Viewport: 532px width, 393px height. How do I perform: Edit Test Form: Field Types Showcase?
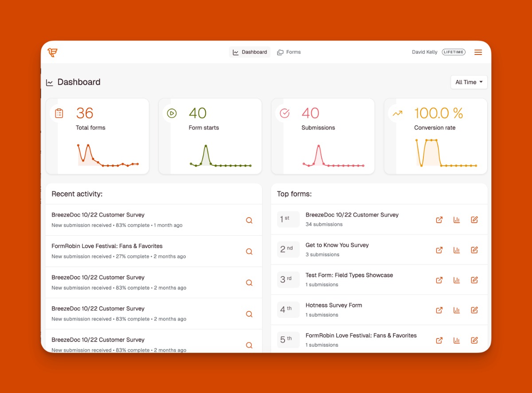point(474,280)
